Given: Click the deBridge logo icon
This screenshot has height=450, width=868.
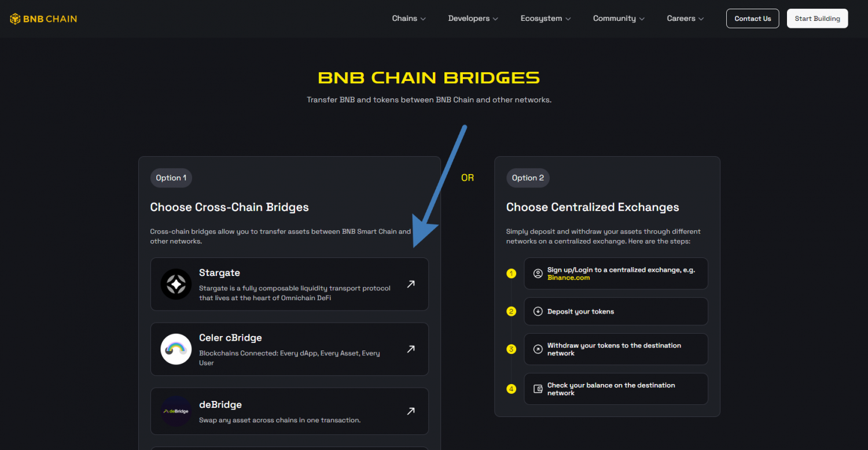Looking at the screenshot, I should point(176,411).
